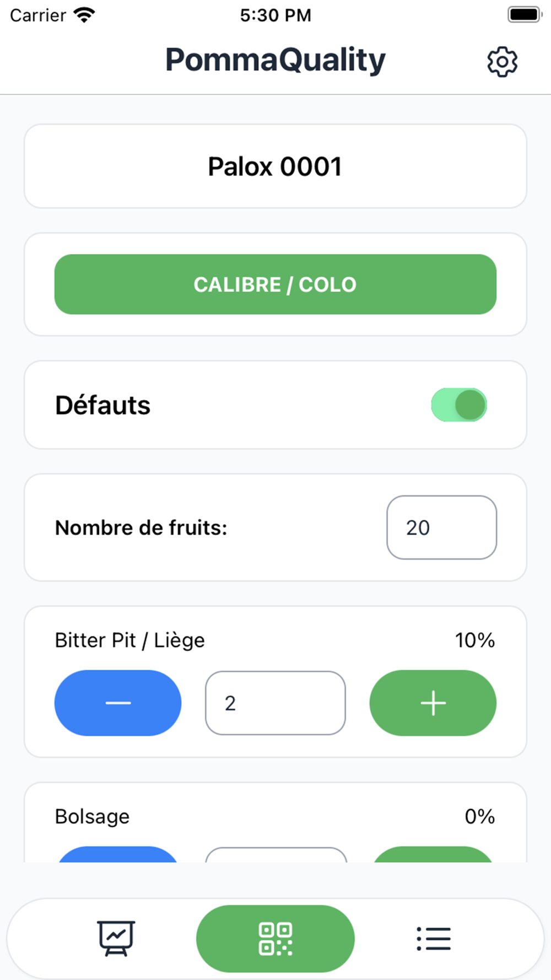Tap the Bolsage plus button
This screenshot has height=980, width=551.
pos(433,854)
